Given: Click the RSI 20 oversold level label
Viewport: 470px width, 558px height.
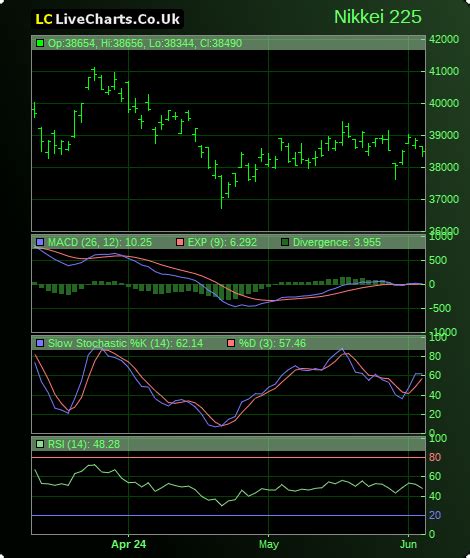Looking at the screenshot, I should click(x=435, y=515).
